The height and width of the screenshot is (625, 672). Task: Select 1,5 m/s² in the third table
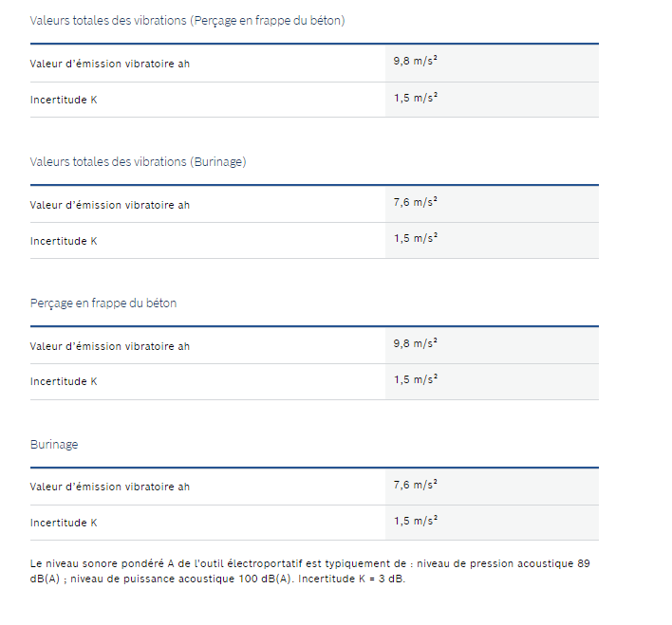[416, 379]
